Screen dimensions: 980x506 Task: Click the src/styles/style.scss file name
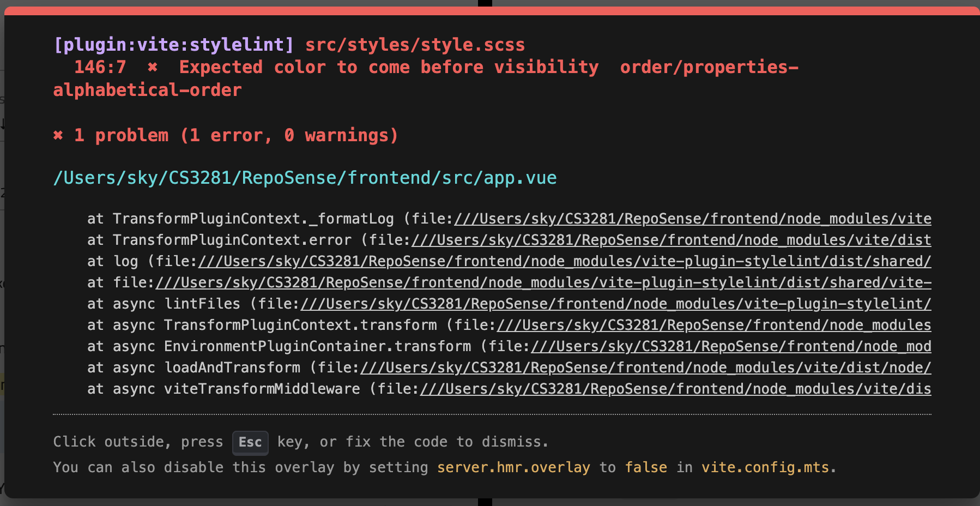click(x=415, y=45)
